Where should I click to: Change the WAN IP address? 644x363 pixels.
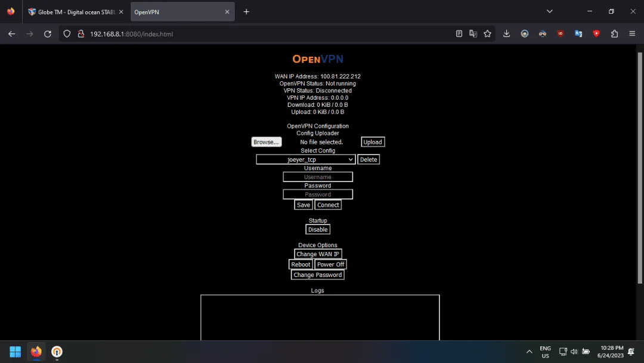(317, 254)
